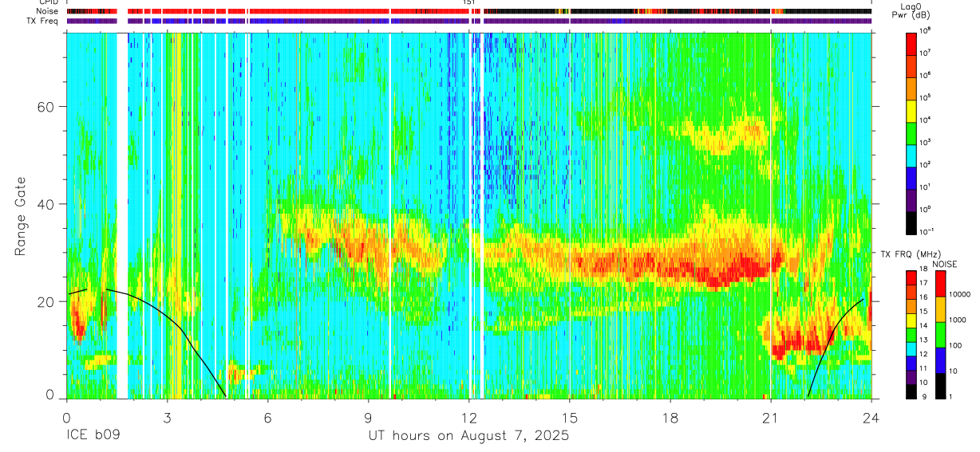The image size is (980, 452).
Task: Click the yellow segment of TX FRQ colorbar
Action: [x=911, y=320]
